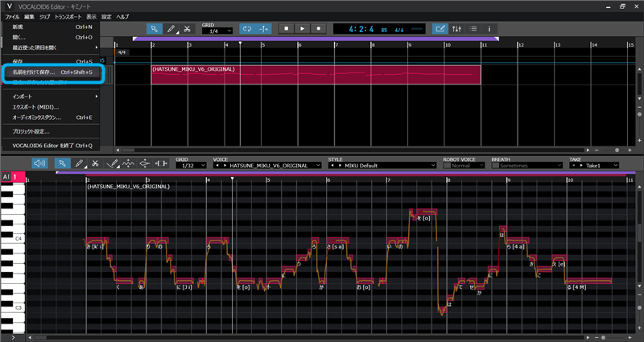Viewport: 644px width, 342px height.
Task: Select the scissors tool in top toolbar
Action: click(x=188, y=29)
